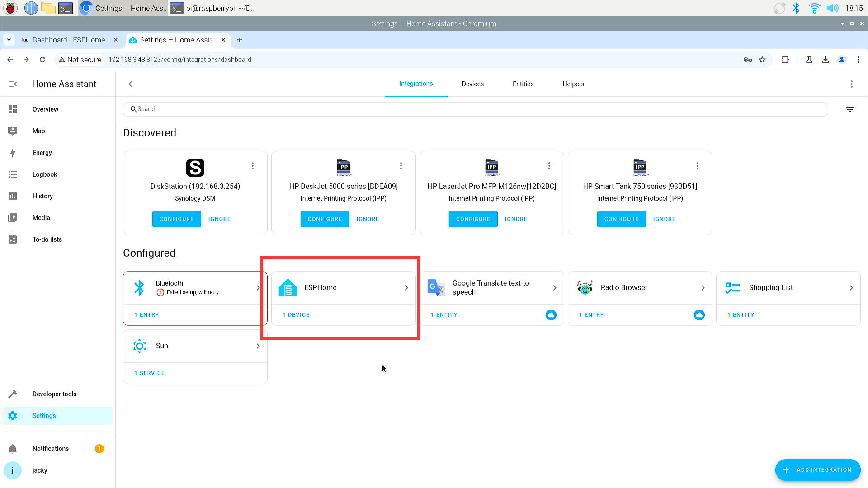868x488 pixels.
Task: Ignore the DiskStation discovery
Action: pos(220,219)
